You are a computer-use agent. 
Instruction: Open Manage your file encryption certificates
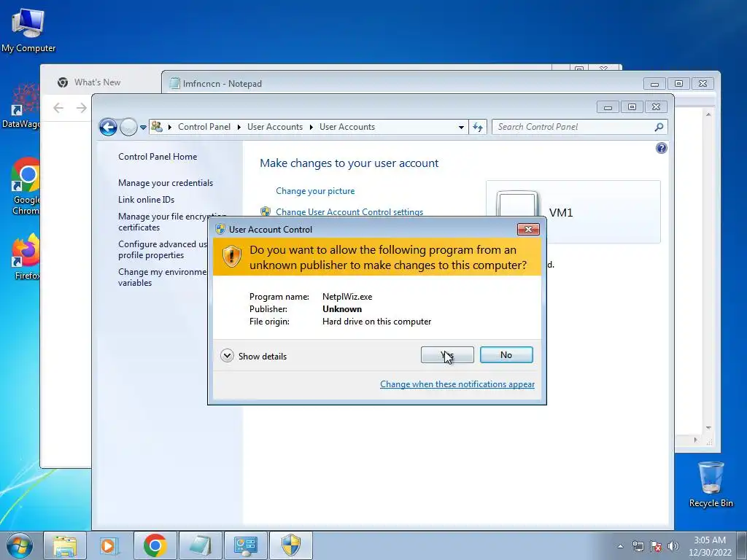coord(163,222)
